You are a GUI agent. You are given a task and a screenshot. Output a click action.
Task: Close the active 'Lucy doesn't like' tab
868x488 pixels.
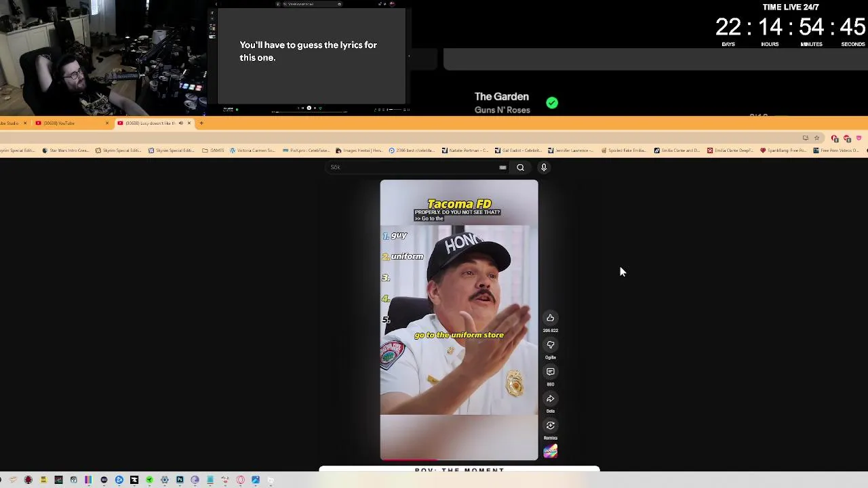189,123
